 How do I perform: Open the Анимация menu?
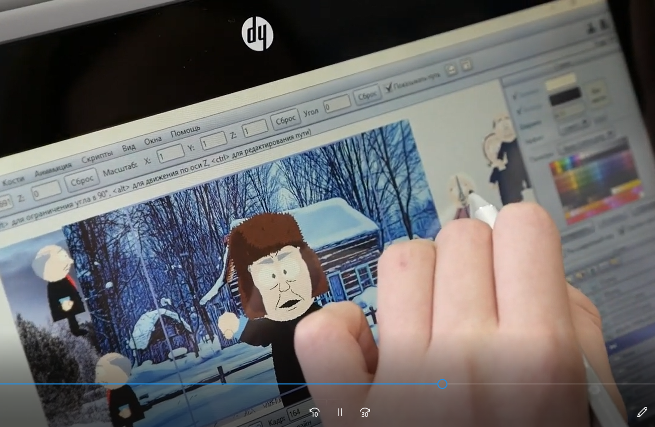click(53, 170)
